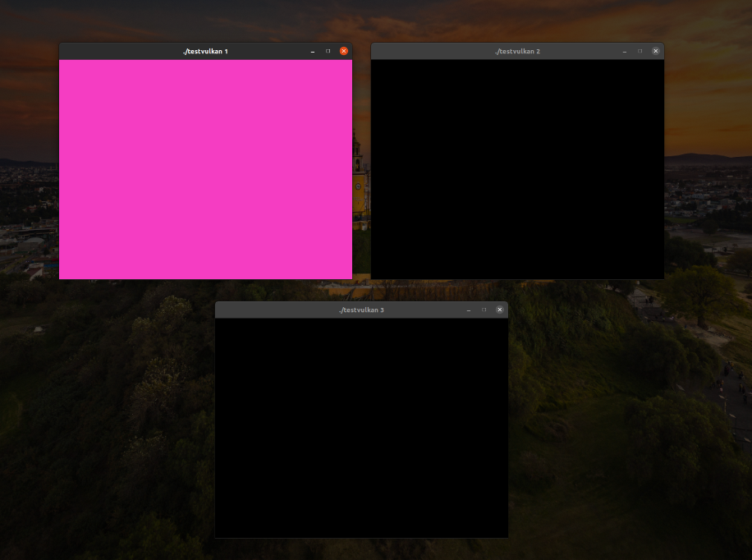Maximize the ./testvulkan 2 window
752x560 pixels.
(639, 51)
